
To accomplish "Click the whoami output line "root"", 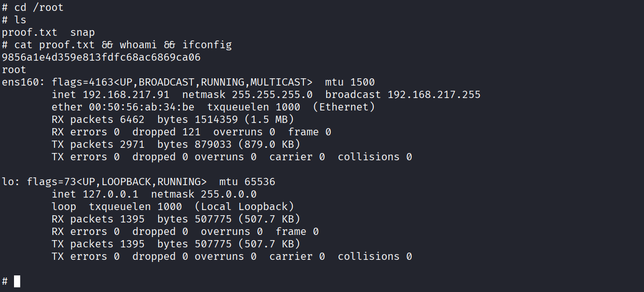I will point(14,70).
